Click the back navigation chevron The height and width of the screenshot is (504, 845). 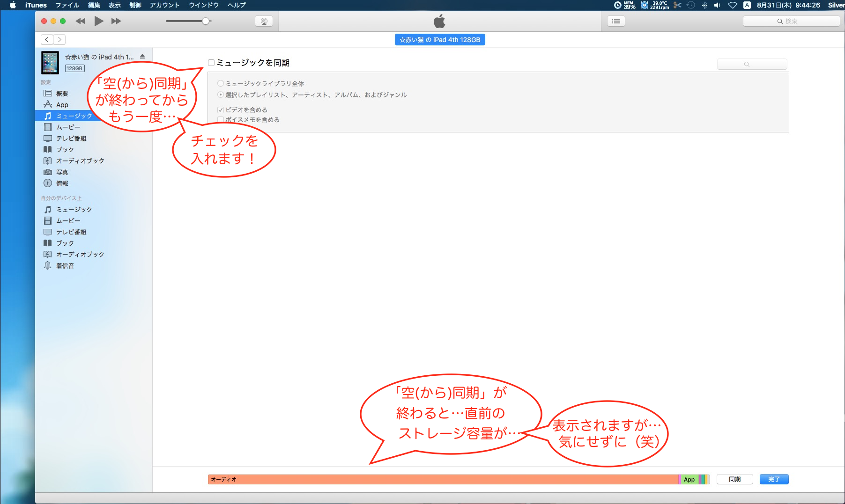tap(47, 40)
